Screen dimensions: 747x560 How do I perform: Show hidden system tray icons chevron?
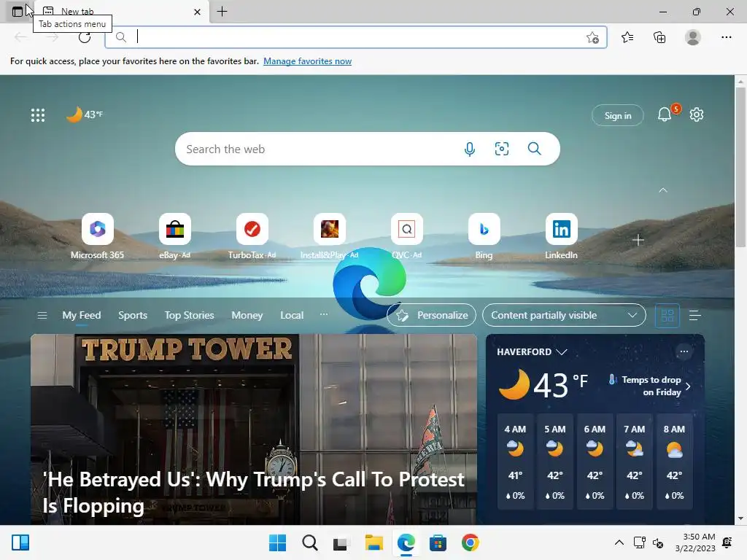[x=619, y=542]
